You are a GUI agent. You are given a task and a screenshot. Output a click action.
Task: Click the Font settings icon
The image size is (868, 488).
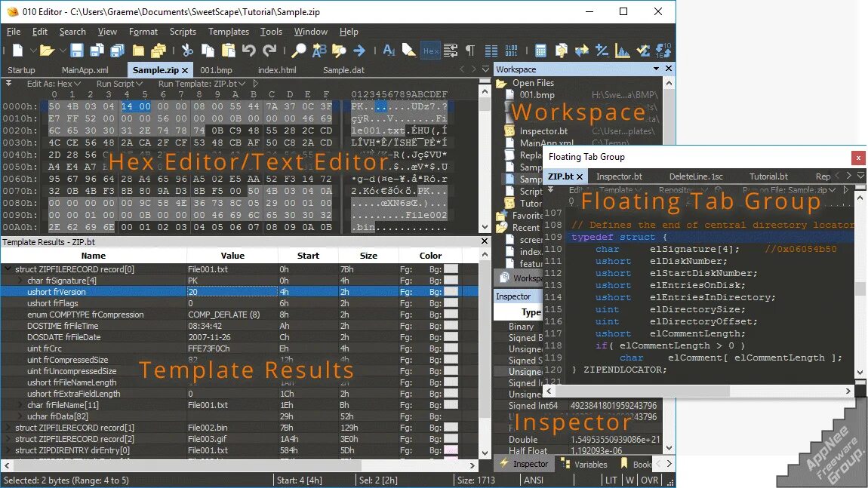(389, 50)
